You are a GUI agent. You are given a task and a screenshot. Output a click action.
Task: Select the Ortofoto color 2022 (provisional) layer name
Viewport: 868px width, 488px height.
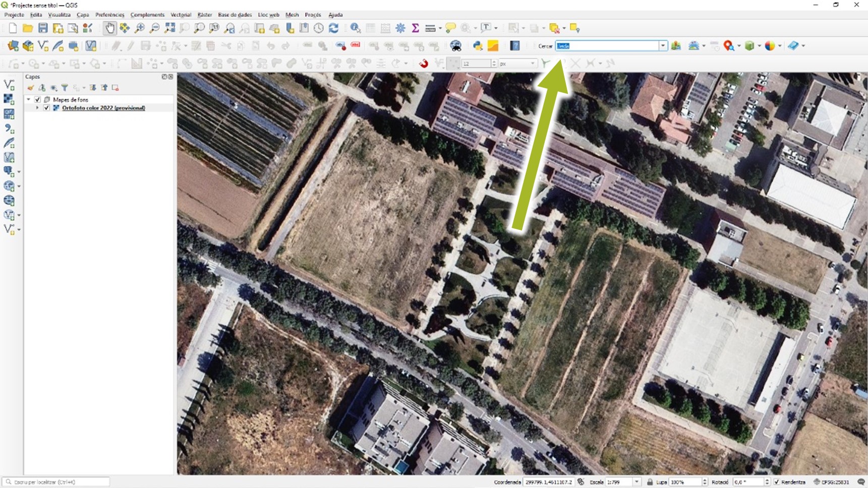pyautogui.click(x=103, y=108)
